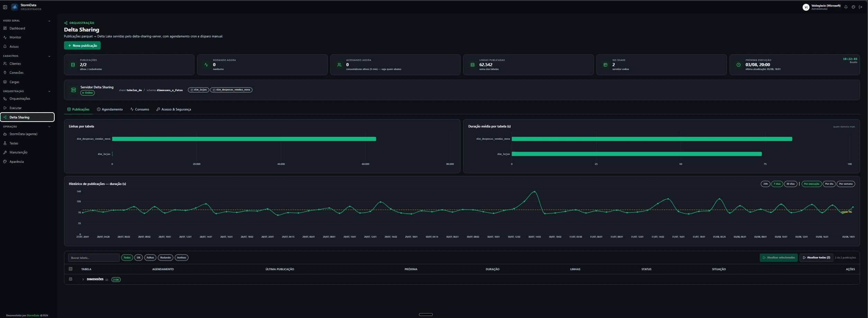Screen dimensions: 868x318
Task: Click the Nova publicação button
Action: [x=82, y=46]
